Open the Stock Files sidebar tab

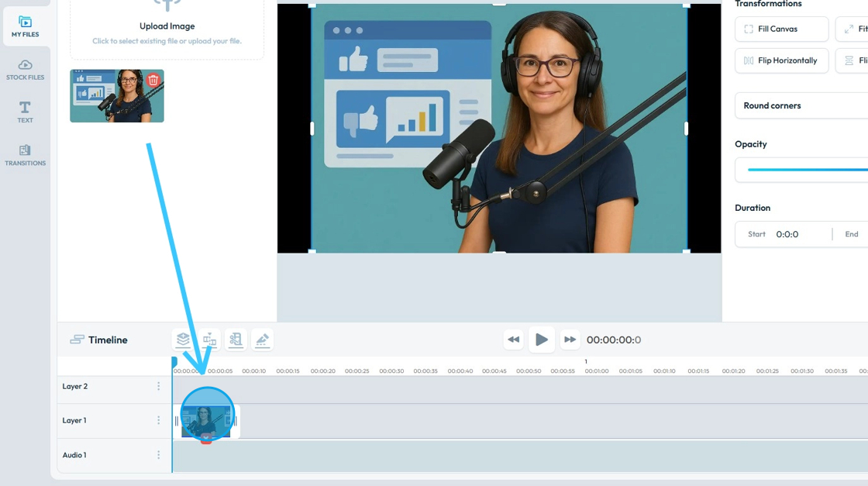[x=25, y=70]
